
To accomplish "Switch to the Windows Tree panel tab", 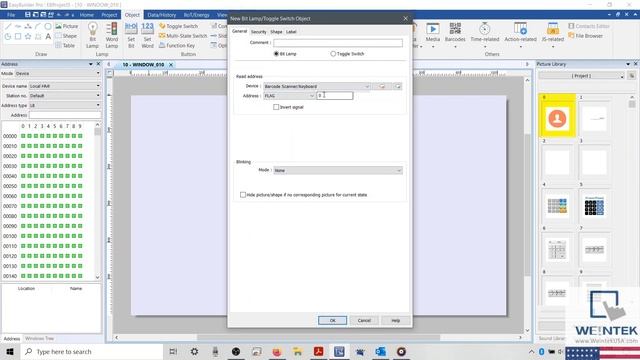I will pos(39,338).
